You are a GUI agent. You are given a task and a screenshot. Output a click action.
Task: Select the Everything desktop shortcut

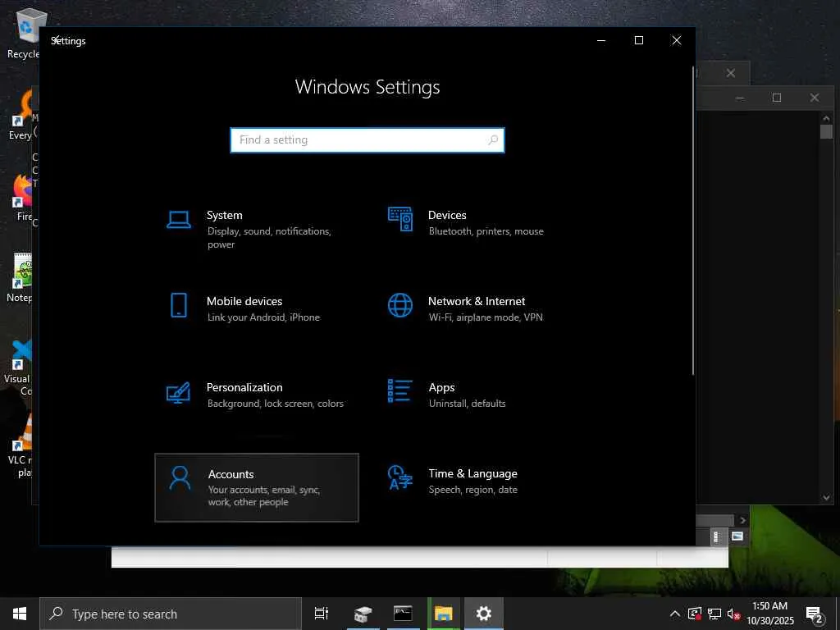tap(21, 116)
